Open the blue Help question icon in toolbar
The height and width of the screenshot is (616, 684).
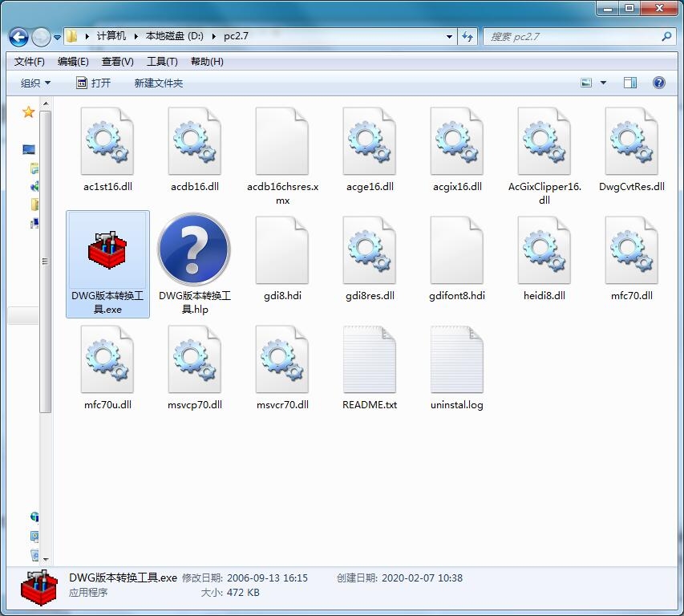click(x=658, y=83)
